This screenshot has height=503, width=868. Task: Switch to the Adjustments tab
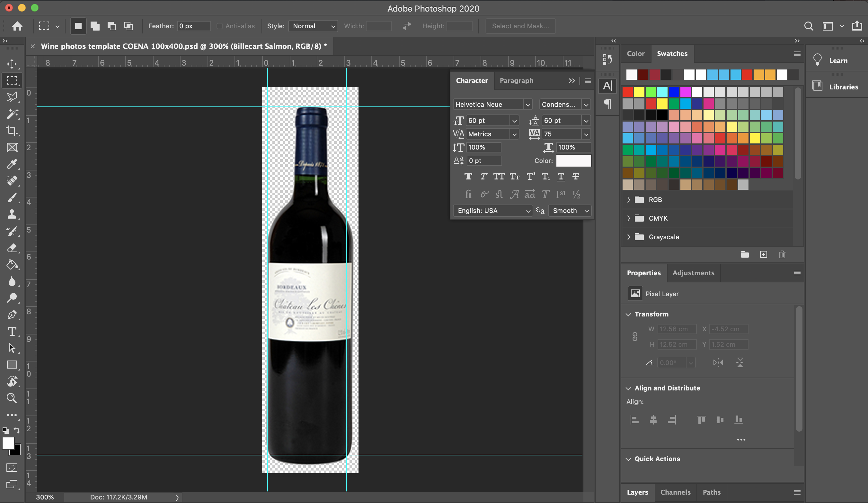pos(693,273)
